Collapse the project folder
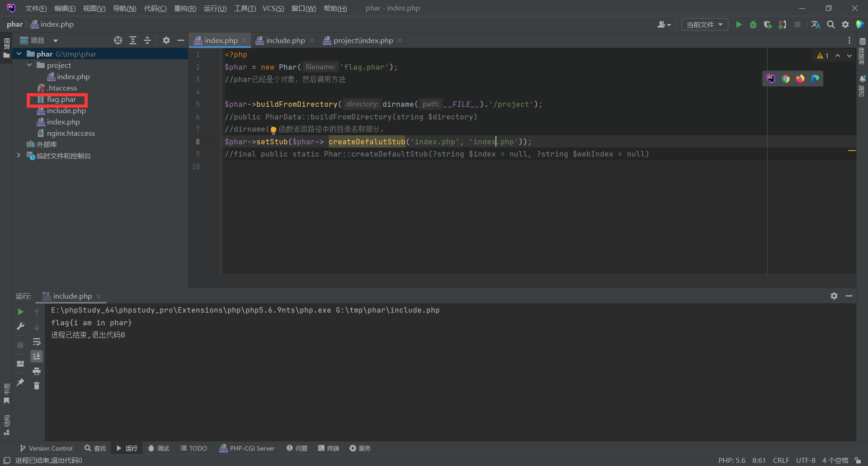The image size is (868, 466). (x=29, y=65)
